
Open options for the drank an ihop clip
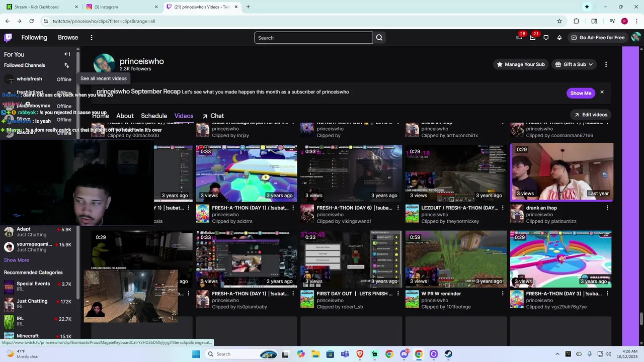pos(607,208)
